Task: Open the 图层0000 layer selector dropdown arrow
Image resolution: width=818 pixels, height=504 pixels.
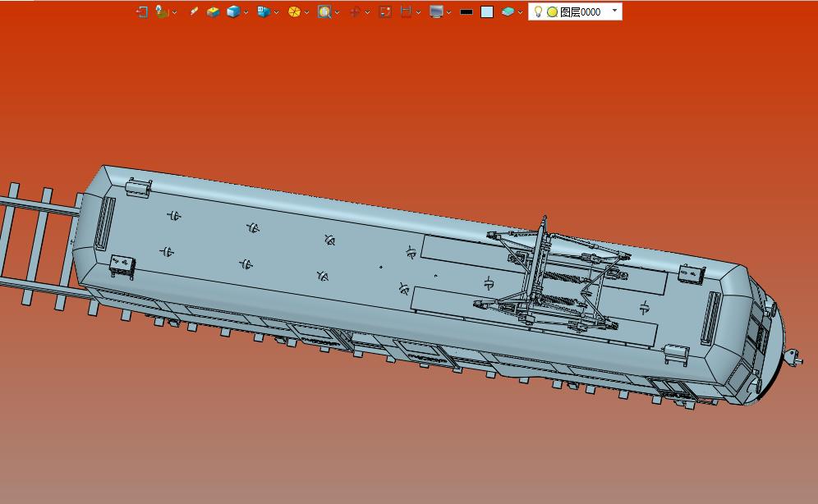Action: tap(614, 11)
